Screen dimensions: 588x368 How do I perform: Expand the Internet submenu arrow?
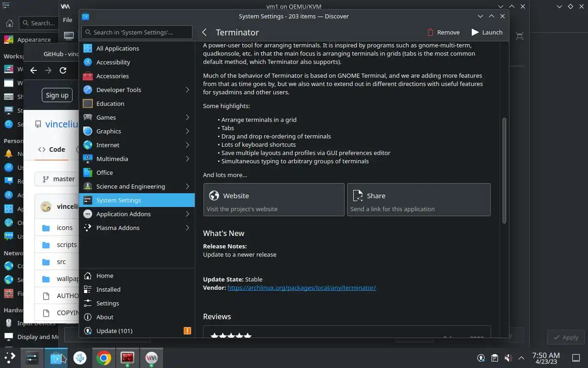click(x=187, y=145)
